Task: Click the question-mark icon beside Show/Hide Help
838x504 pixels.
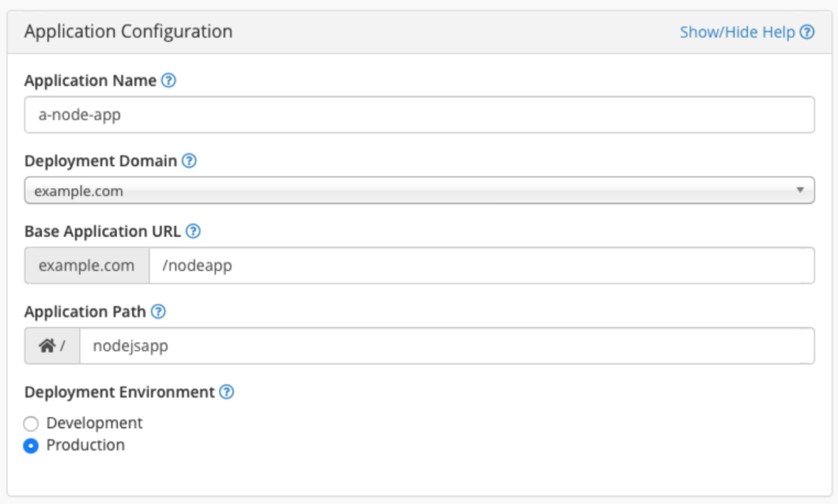Action: click(808, 32)
